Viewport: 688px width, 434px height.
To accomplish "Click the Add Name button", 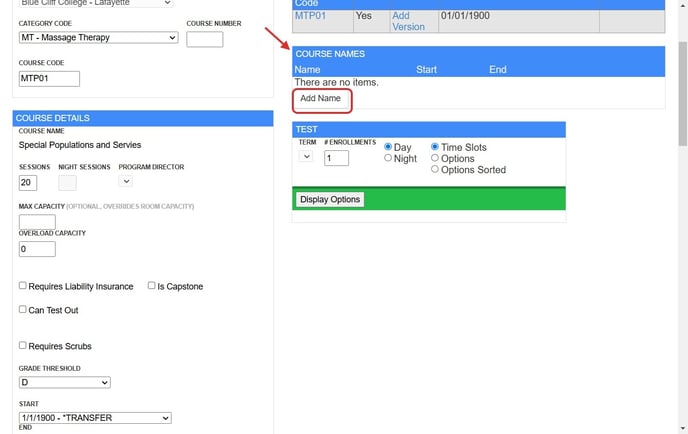I will [x=321, y=99].
